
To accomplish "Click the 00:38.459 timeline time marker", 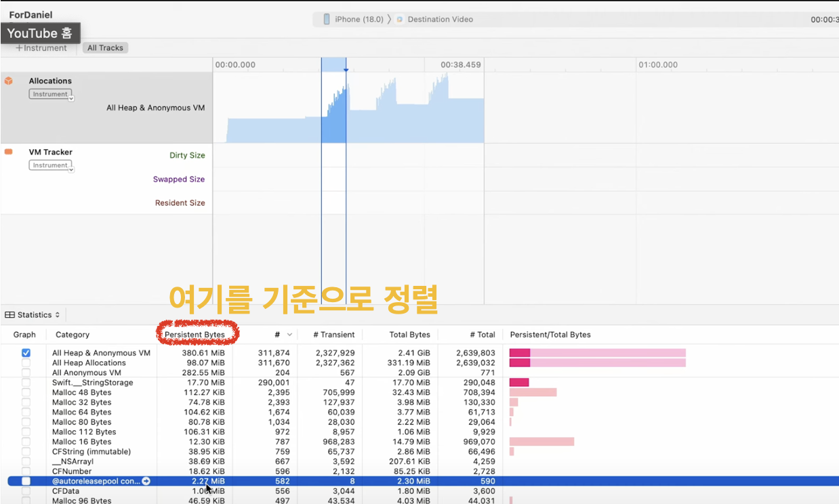I will pyautogui.click(x=460, y=65).
